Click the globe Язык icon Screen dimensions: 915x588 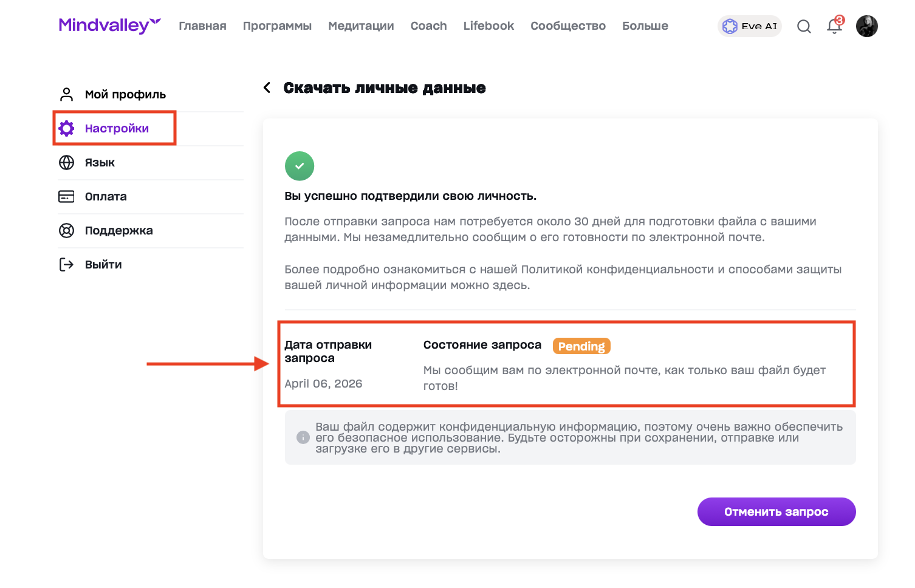66,162
